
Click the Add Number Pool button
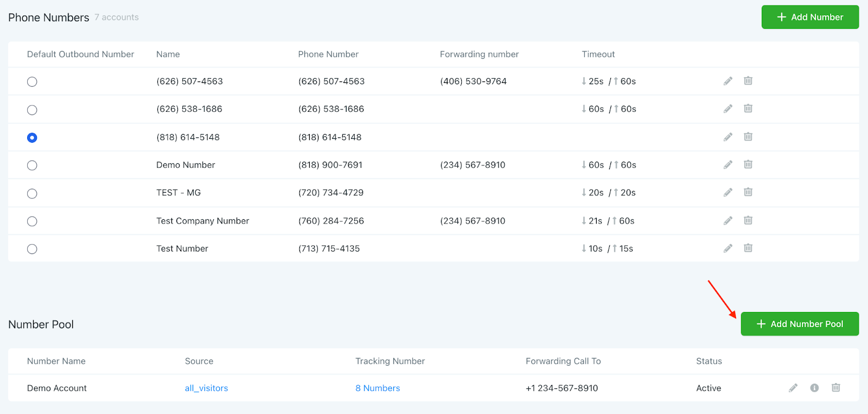[x=800, y=324]
